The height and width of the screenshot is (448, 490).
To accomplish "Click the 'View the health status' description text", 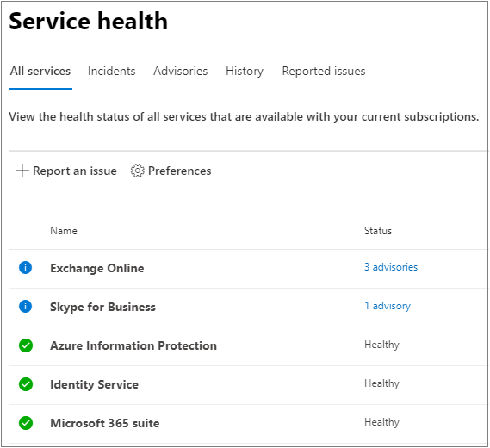I will pyautogui.click(x=244, y=116).
